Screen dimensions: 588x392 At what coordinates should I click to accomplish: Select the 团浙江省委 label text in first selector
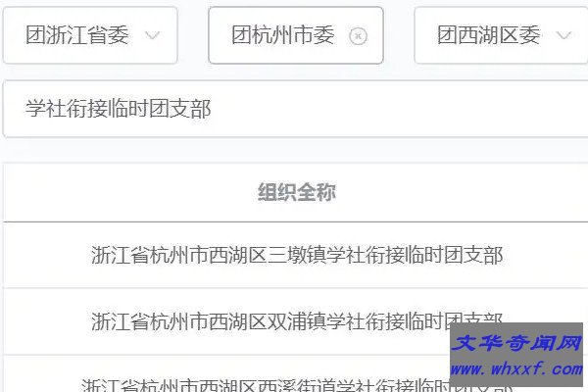(x=77, y=35)
